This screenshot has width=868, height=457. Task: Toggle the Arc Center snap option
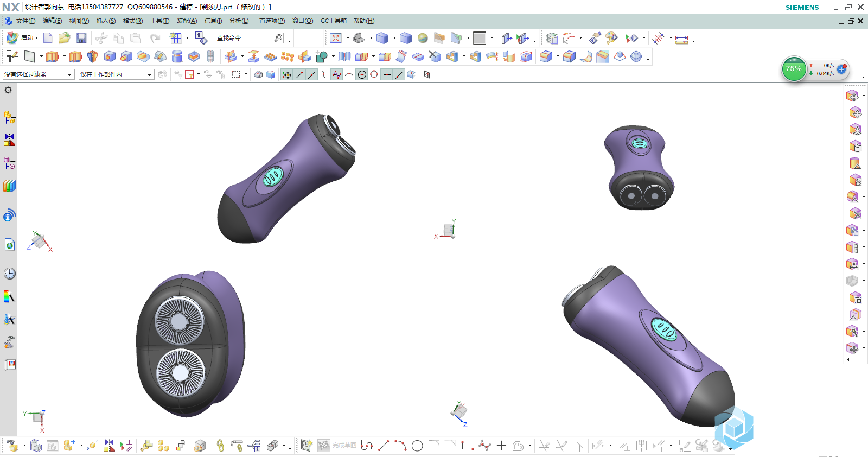click(362, 74)
